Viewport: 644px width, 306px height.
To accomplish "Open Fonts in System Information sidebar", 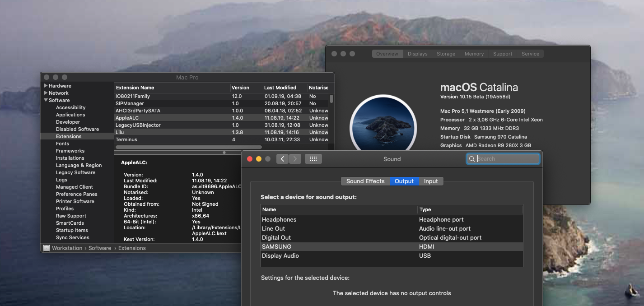I will pyautogui.click(x=62, y=144).
